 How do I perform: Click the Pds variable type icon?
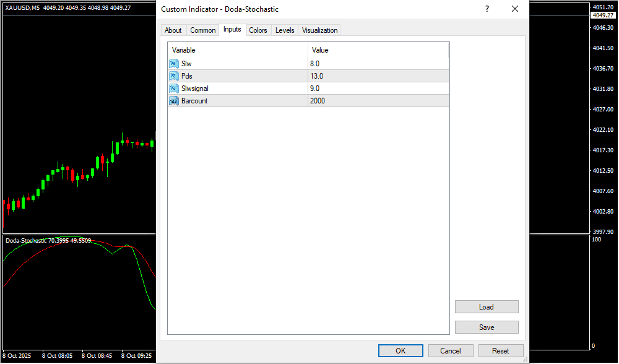[173, 76]
